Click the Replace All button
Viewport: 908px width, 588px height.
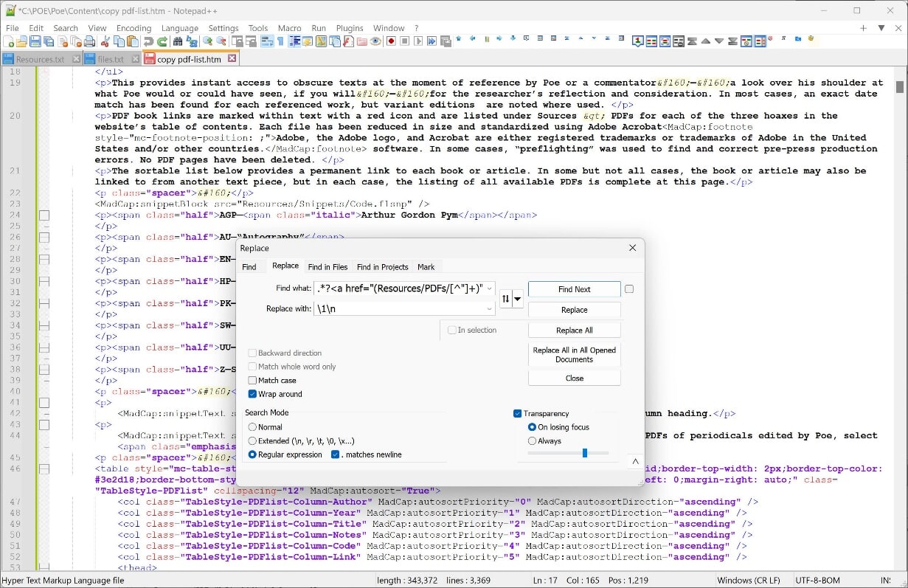574,330
